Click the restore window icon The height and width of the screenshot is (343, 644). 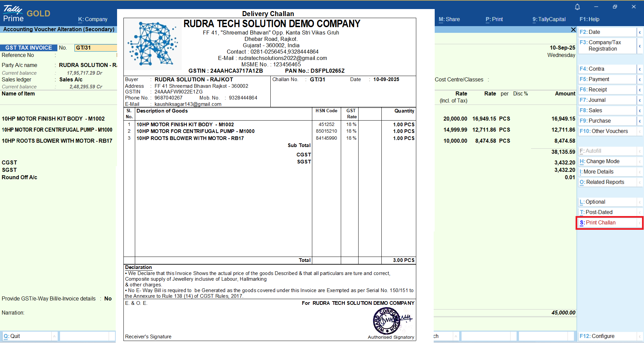point(615,7)
